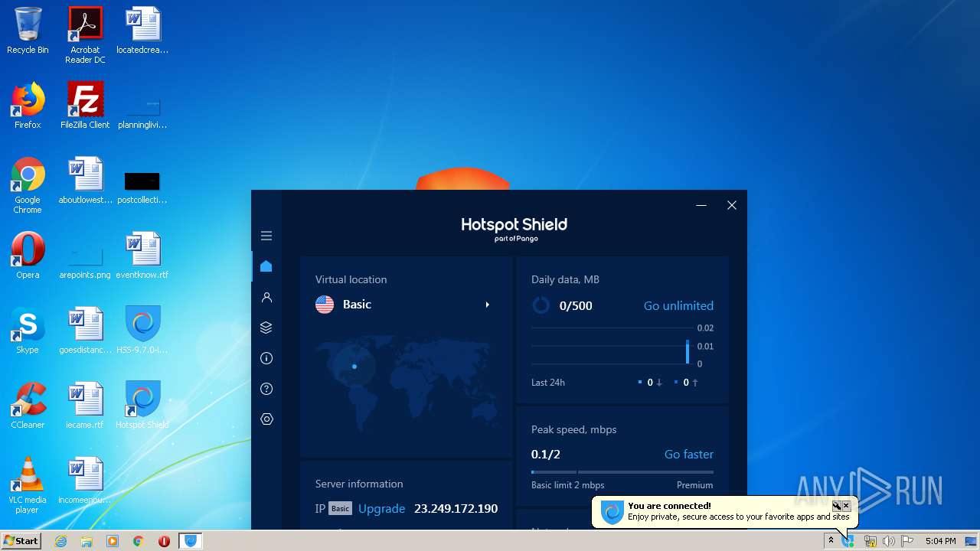Open the Windows Start menu
This screenshot has height=551, width=980.
click(x=21, y=540)
